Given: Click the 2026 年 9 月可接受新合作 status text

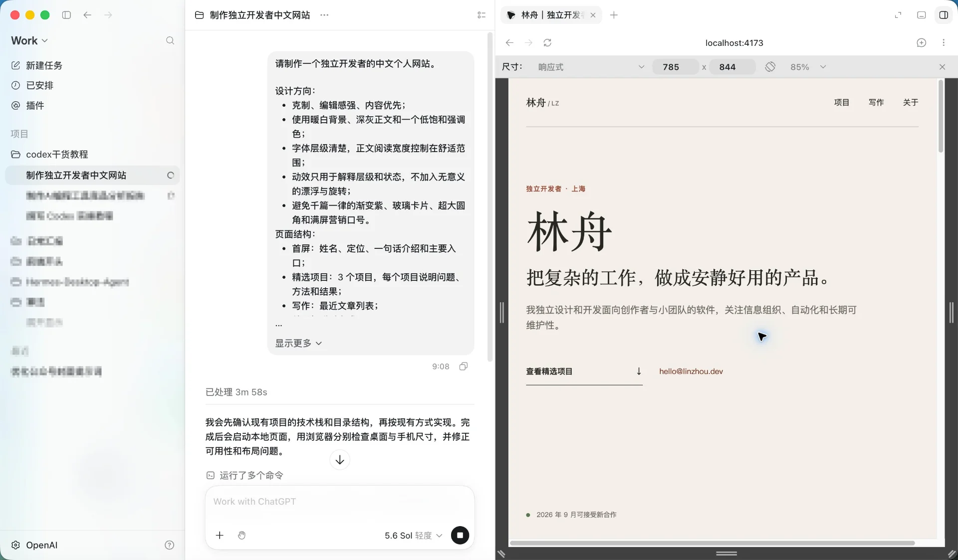Looking at the screenshot, I should click(x=576, y=515).
